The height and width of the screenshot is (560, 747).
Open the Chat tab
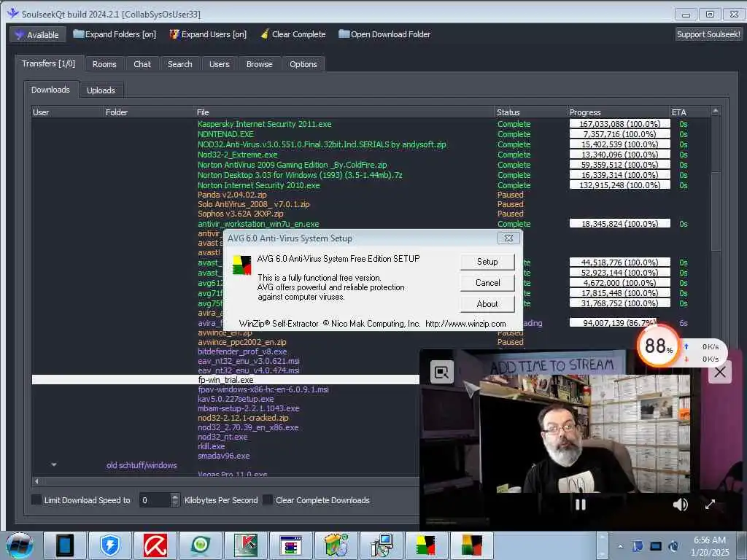[x=142, y=64]
